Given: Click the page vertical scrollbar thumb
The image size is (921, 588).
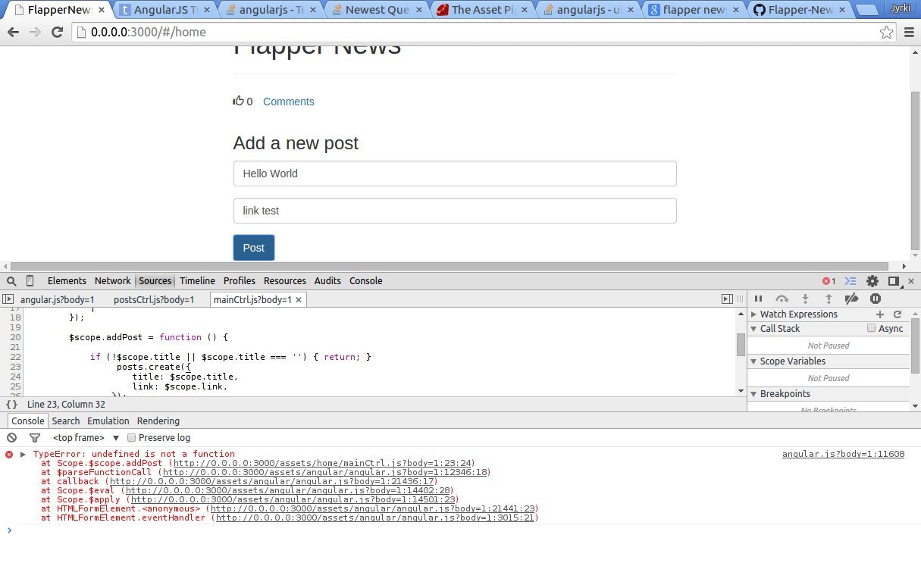Looking at the screenshot, I should [x=914, y=170].
